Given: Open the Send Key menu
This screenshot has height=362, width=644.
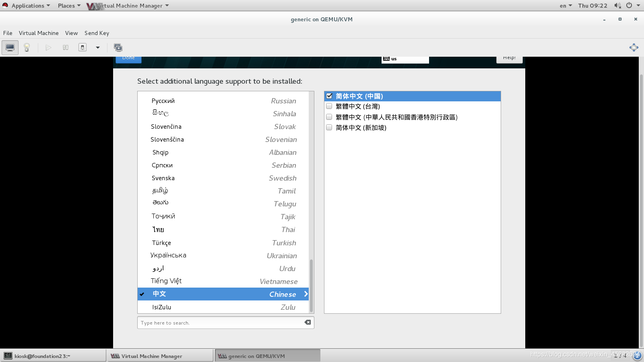Looking at the screenshot, I should [x=97, y=33].
